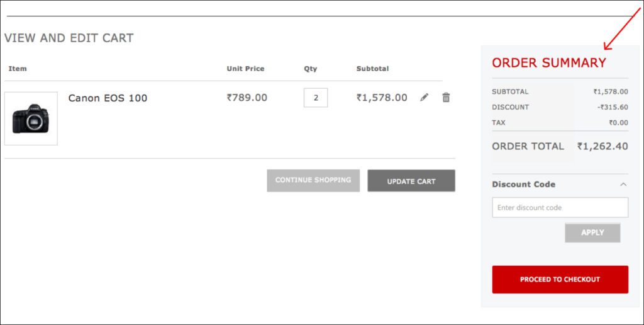Image resolution: width=644 pixels, height=325 pixels.
Task: Click the item subtotal ₹1,578.00 in cart row
Action: [382, 98]
